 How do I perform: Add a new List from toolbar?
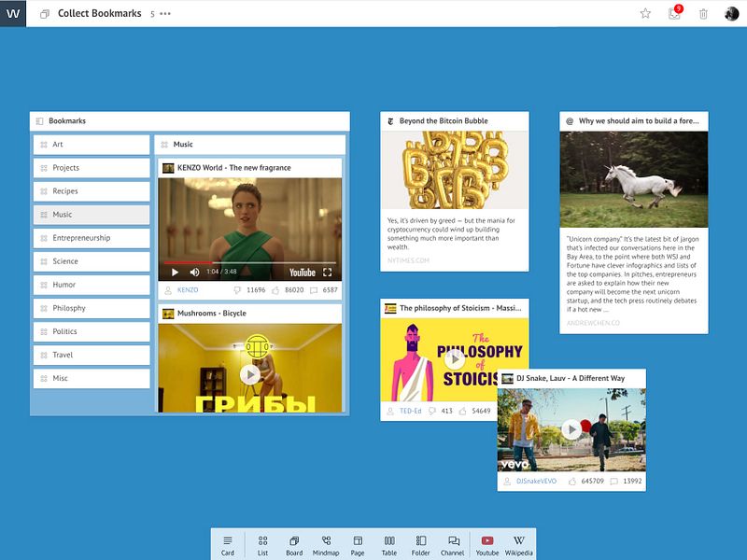[x=262, y=546]
